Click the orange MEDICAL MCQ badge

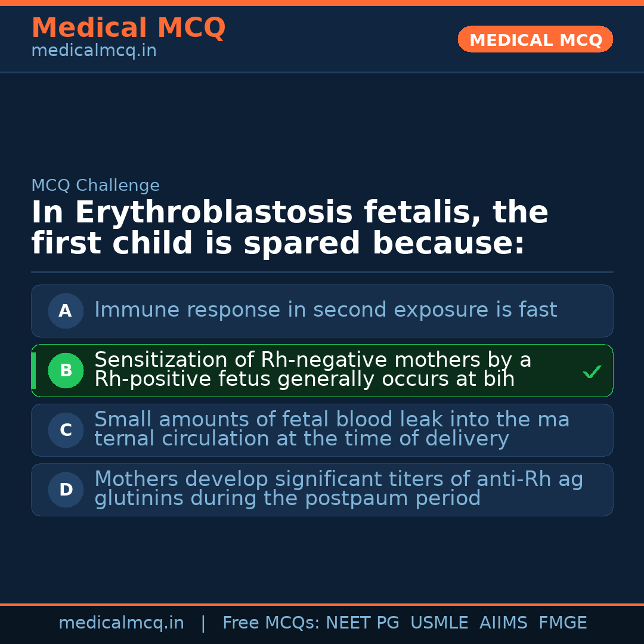(535, 39)
